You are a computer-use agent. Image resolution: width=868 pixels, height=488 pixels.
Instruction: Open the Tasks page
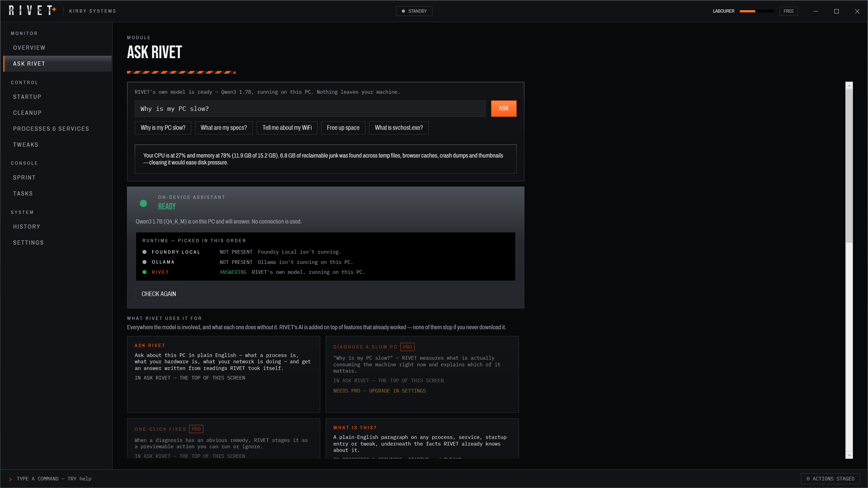[x=57, y=194]
